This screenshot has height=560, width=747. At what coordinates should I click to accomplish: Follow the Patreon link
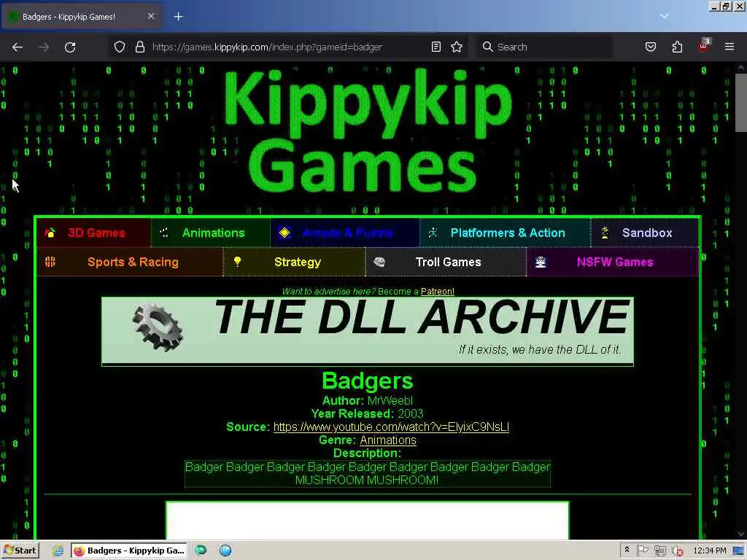(438, 292)
